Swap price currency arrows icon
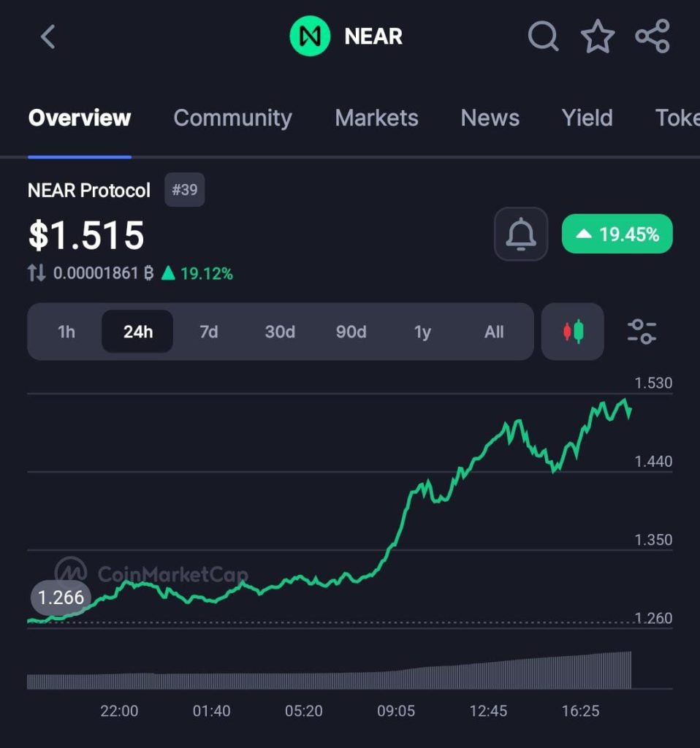This screenshot has height=748, width=700. tap(37, 273)
